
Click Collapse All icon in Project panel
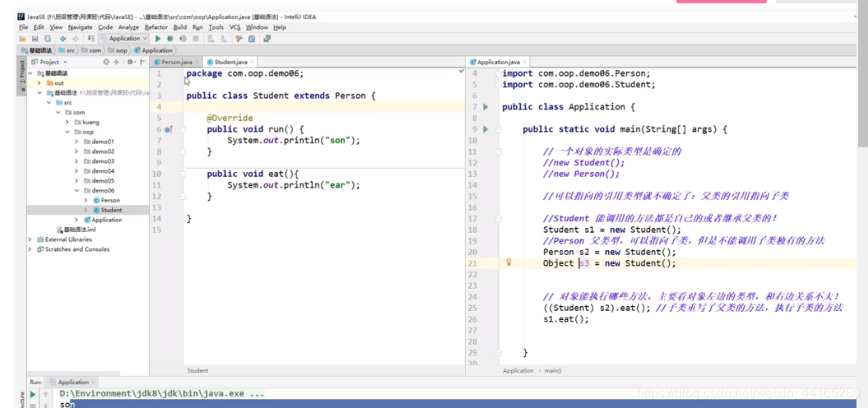(117, 62)
